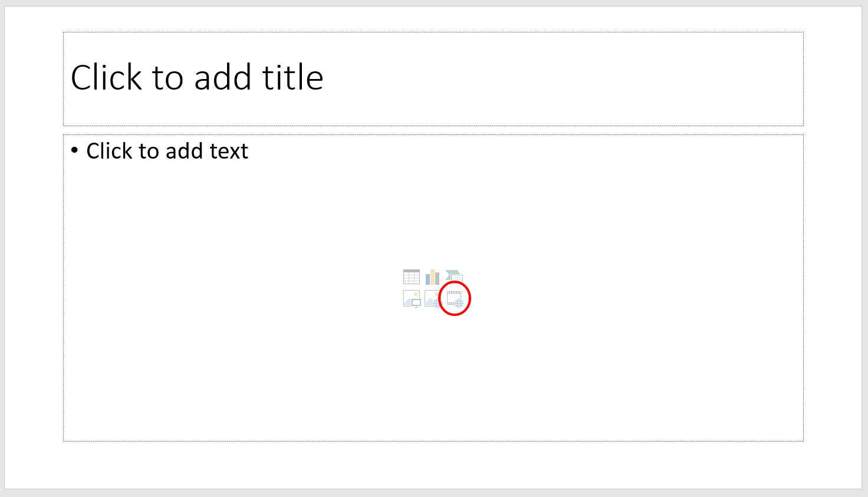Screen dimensions: 868x497
Task: Click empty content area below the insert icons
Action: pyautogui.click(x=433, y=377)
